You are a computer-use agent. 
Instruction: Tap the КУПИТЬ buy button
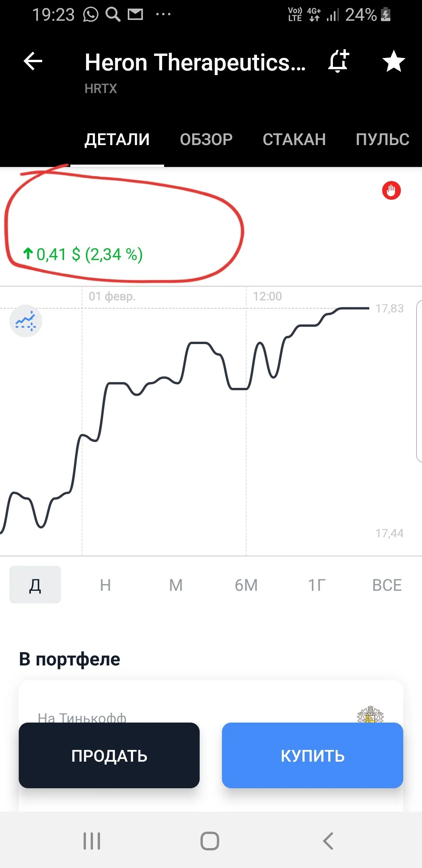(x=313, y=755)
